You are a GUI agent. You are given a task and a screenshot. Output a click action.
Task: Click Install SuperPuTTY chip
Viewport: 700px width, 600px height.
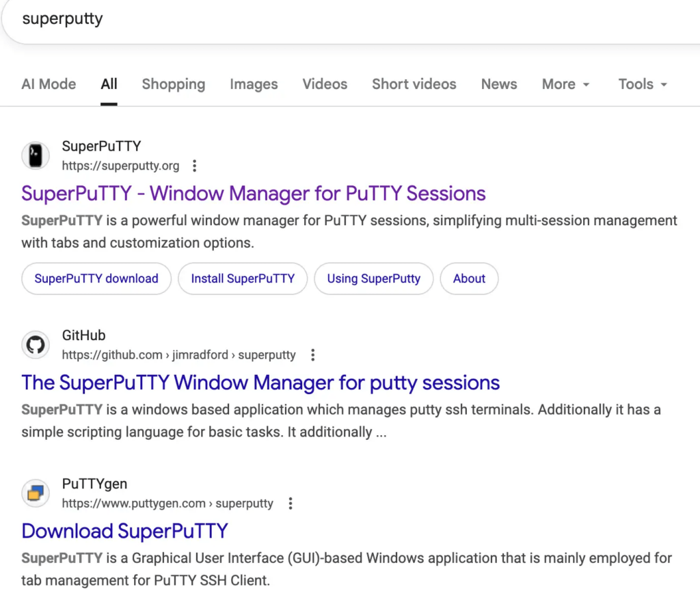point(243,278)
